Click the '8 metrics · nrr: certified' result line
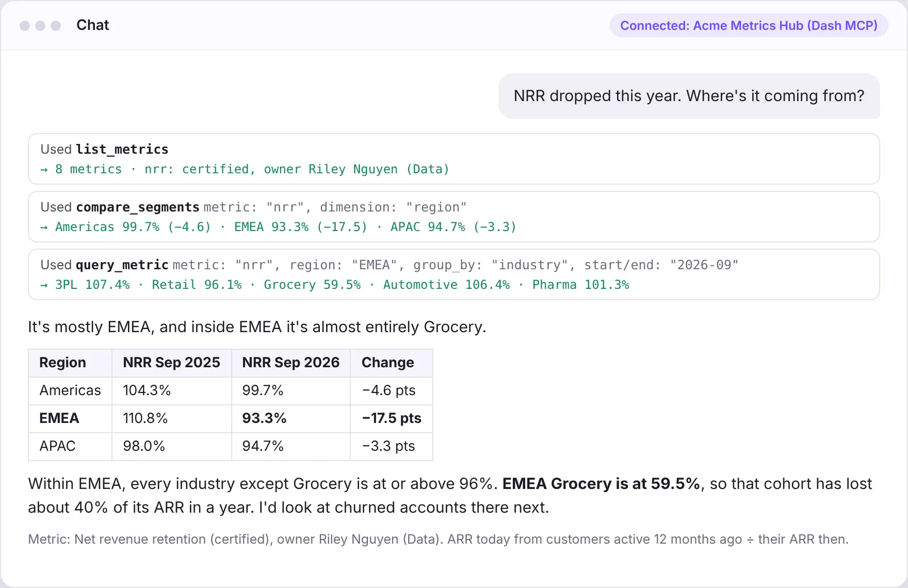The image size is (908, 588). point(245,169)
